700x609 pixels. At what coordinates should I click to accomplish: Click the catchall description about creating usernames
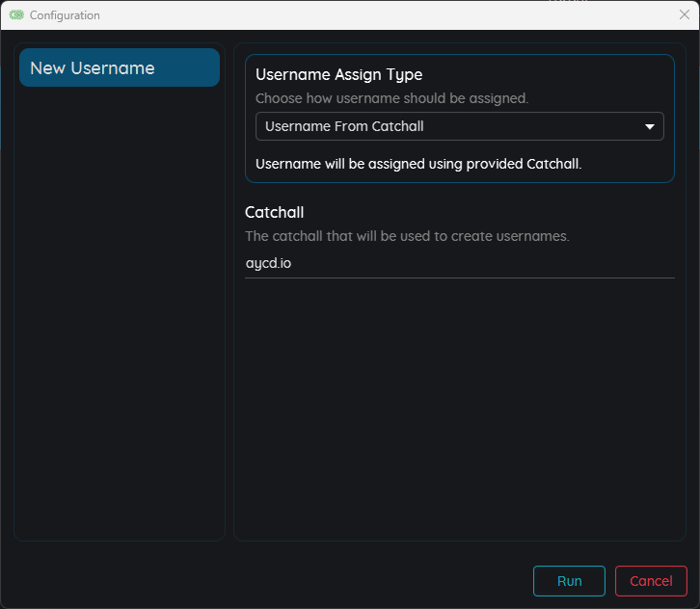click(407, 236)
